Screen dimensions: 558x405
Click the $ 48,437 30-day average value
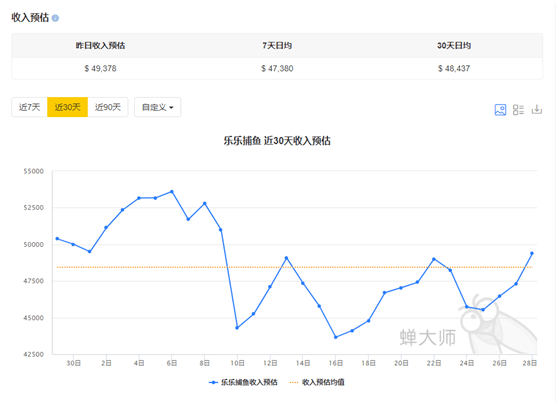454,68
